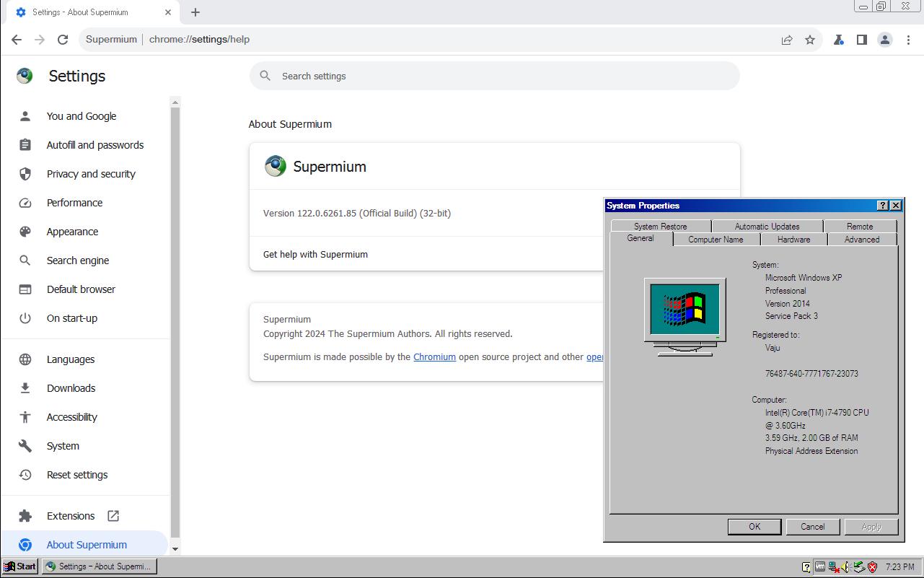The image size is (924, 578).
Task: Open Downloads settings
Action: click(85, 388)
